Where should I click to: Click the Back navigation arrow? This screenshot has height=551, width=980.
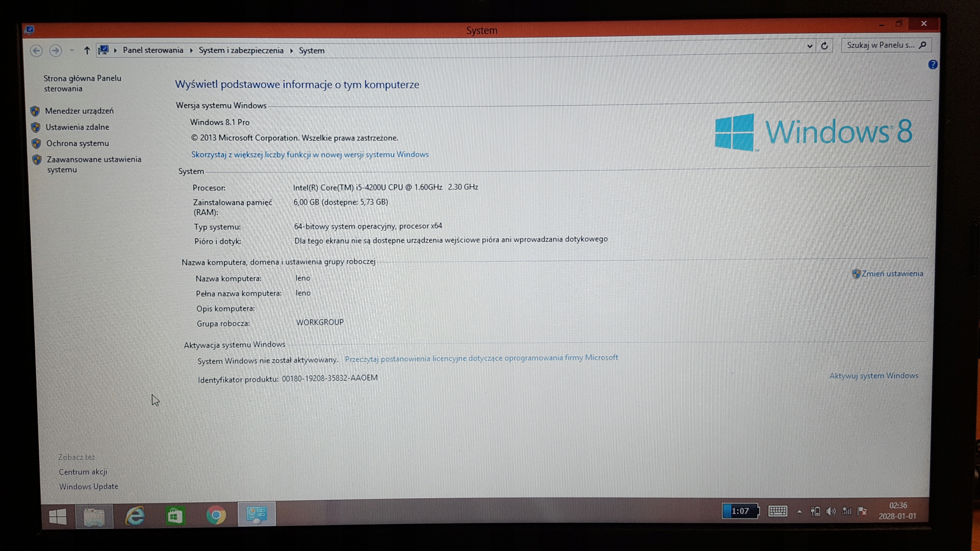[36, 51]
